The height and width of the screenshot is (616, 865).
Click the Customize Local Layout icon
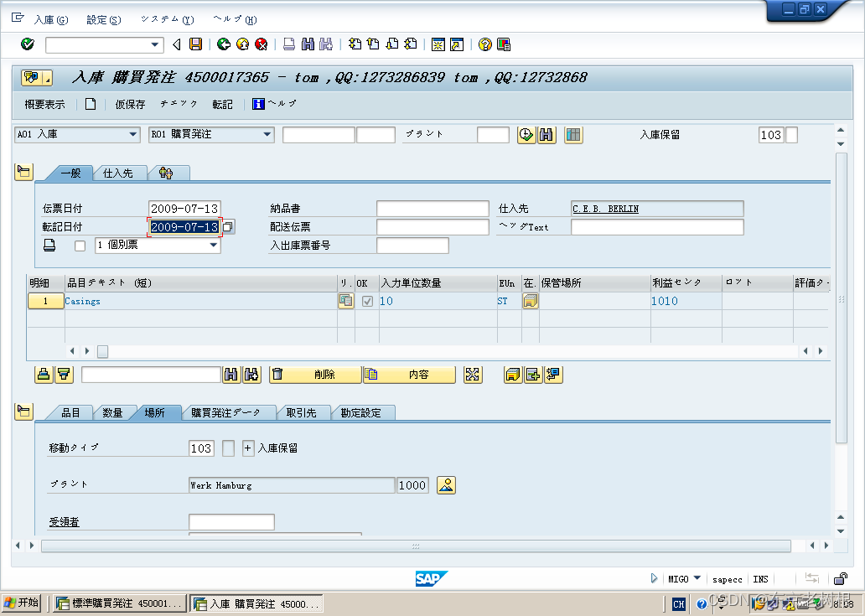point(504,44)
